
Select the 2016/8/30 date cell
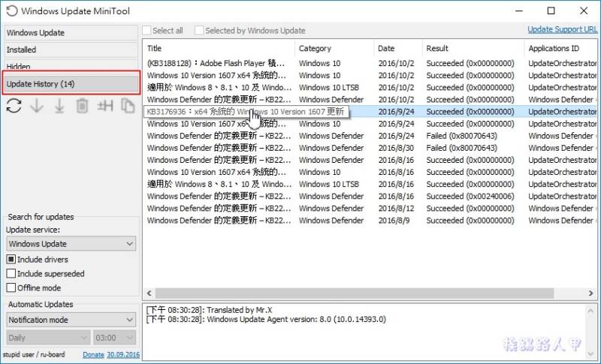click(396, 148)
